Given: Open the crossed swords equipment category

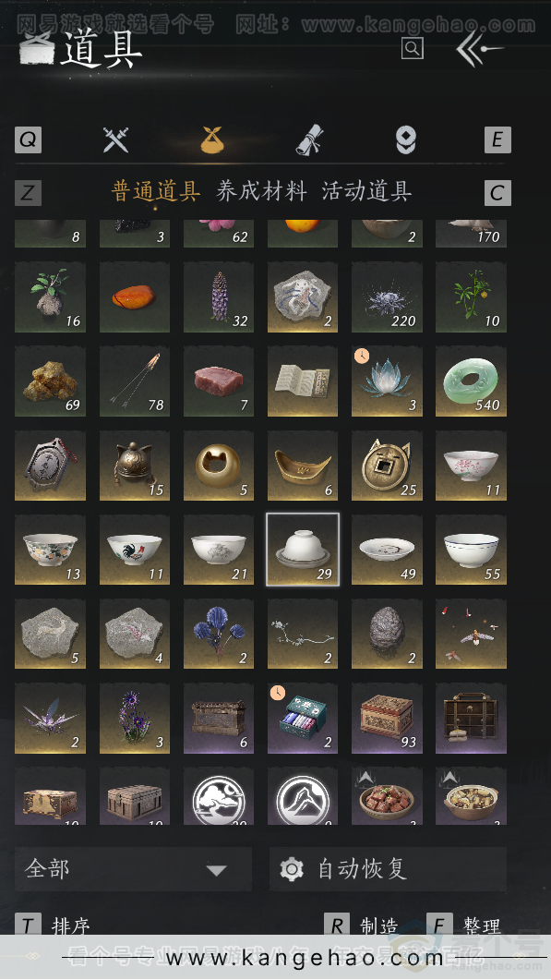Looking at the screenshot, I should click(115, 139).
